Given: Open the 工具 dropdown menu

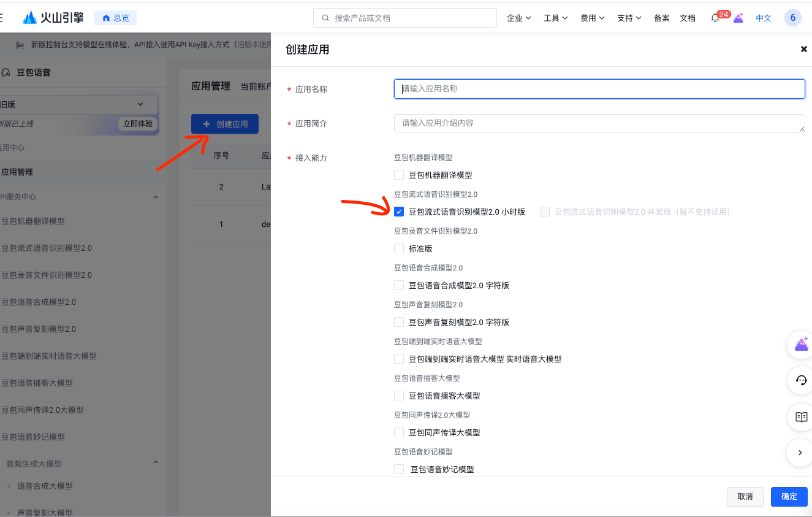Looking at the screenshot, I should click(x=556, y=18).
